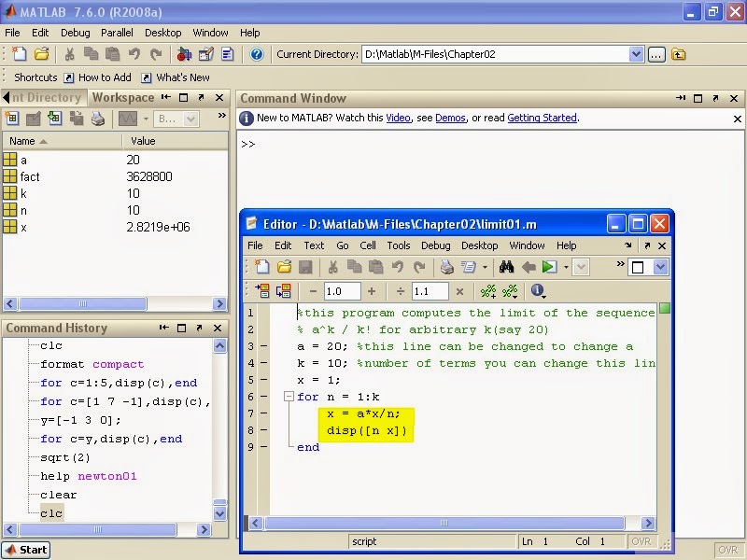Screen dimensions: 747x560
Task: Switch to the Workspace tab
Action: click(x=123, y=98)
